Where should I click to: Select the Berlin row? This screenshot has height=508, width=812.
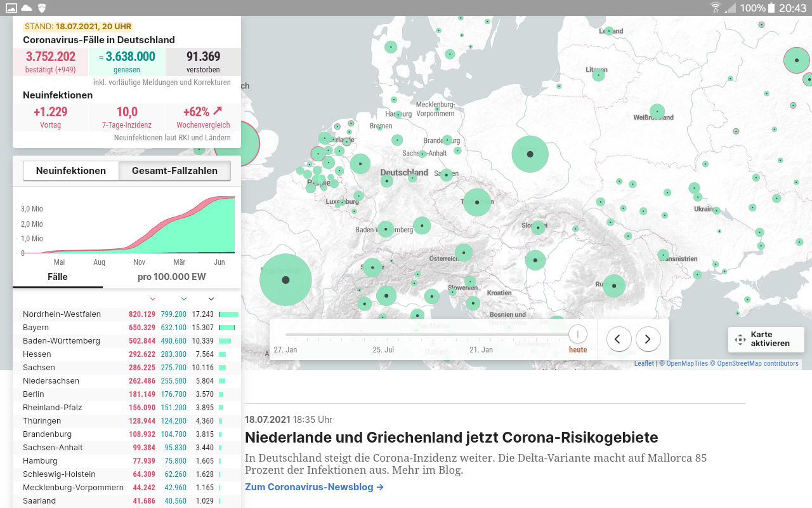127,394
